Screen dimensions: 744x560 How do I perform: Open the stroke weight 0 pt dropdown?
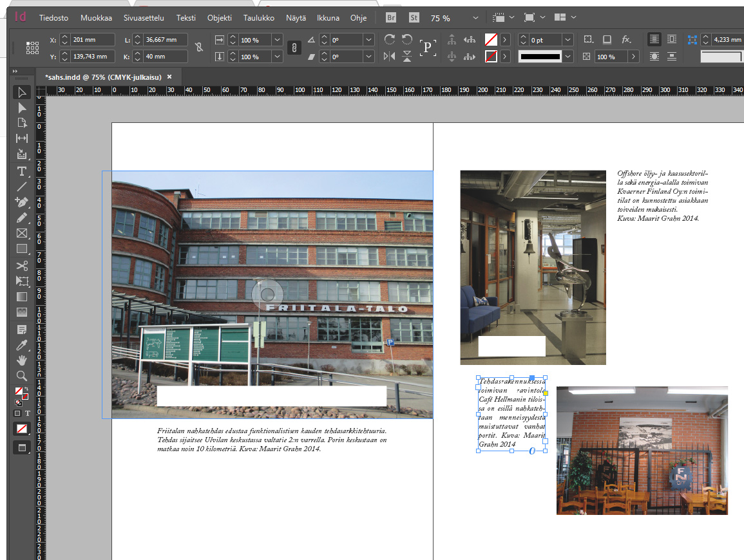coord(568,40)
